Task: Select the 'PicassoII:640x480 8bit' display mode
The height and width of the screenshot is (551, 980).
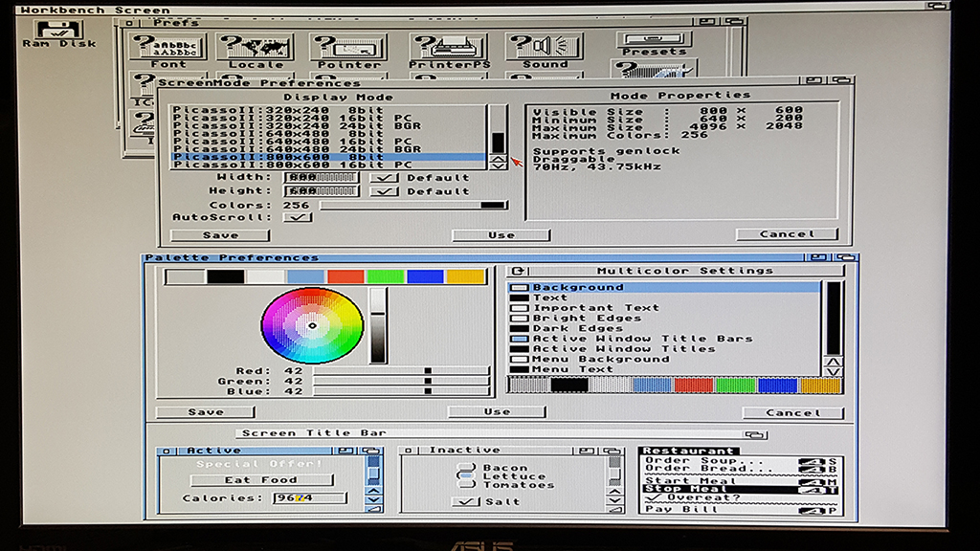Action: point(329,134)
